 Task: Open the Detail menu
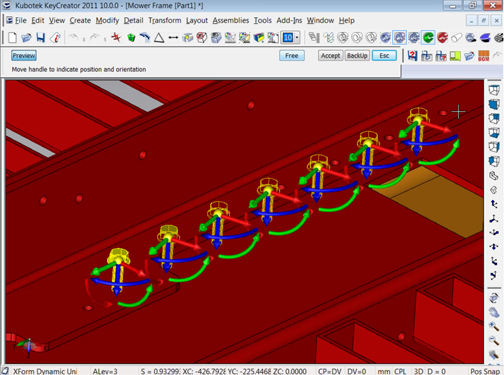click(x=133, y=20)
